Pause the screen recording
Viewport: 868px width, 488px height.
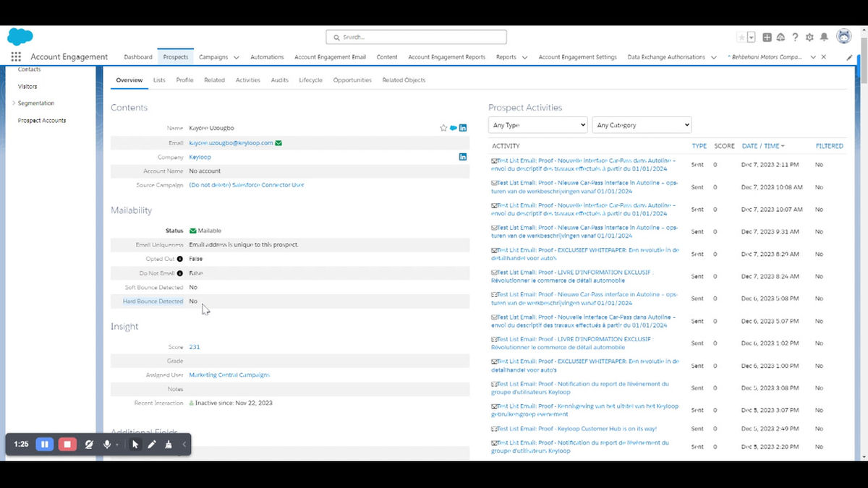[45, 444]
